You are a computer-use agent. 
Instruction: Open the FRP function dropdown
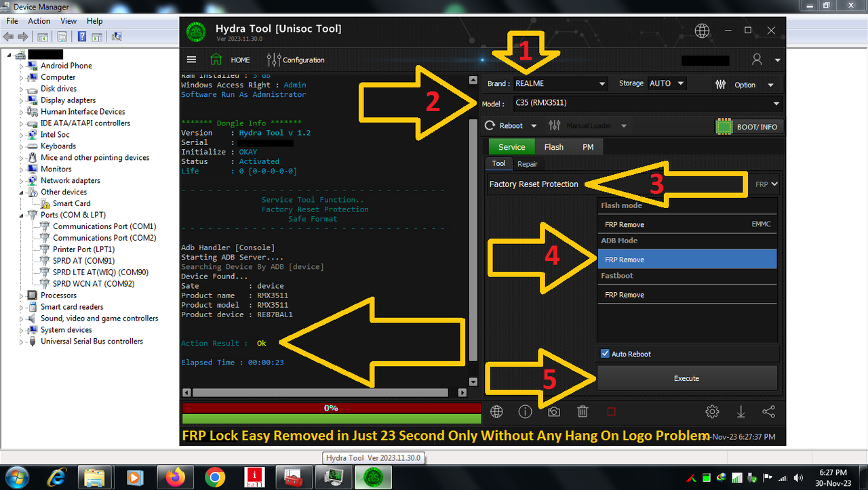[767, 184]
